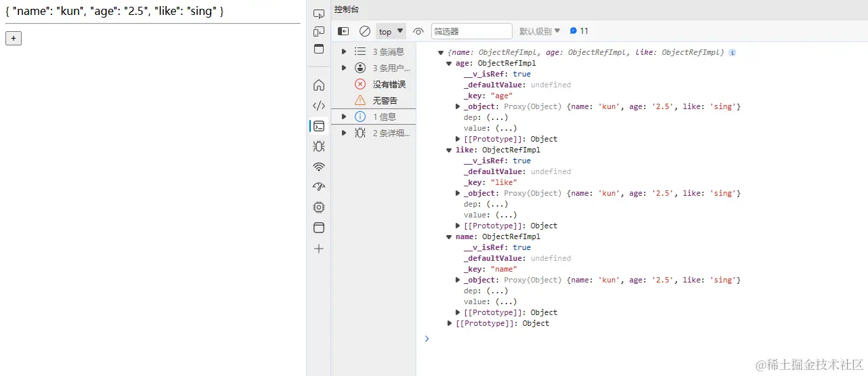Evaluate dep: (...) getter under like
This screenshot has width=868, height=376.
[497, 204]
